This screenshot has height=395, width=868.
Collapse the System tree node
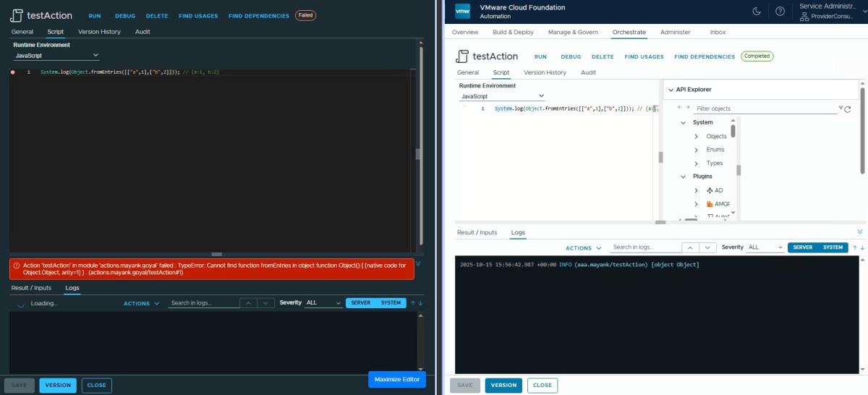pos(684,123)
